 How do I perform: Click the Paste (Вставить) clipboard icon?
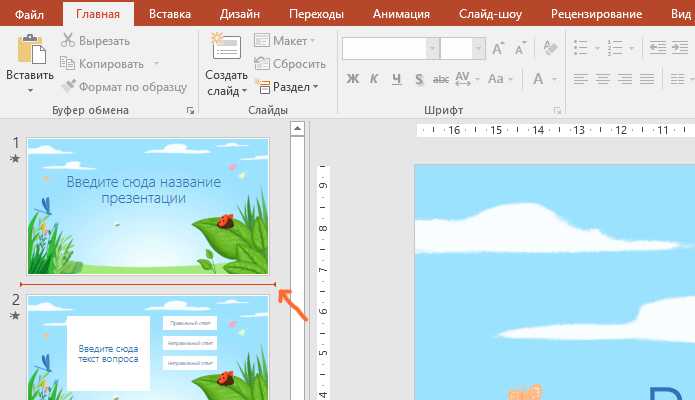(x=31, y=49)
